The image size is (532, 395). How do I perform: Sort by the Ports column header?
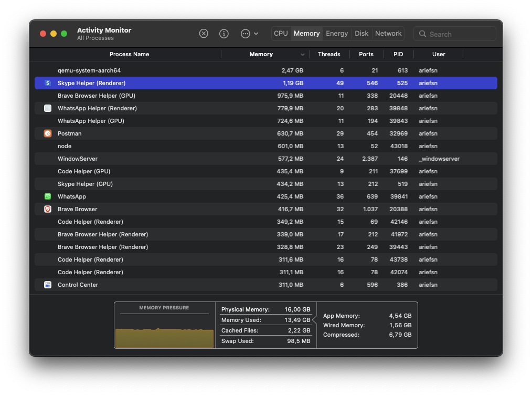(366, 54)
